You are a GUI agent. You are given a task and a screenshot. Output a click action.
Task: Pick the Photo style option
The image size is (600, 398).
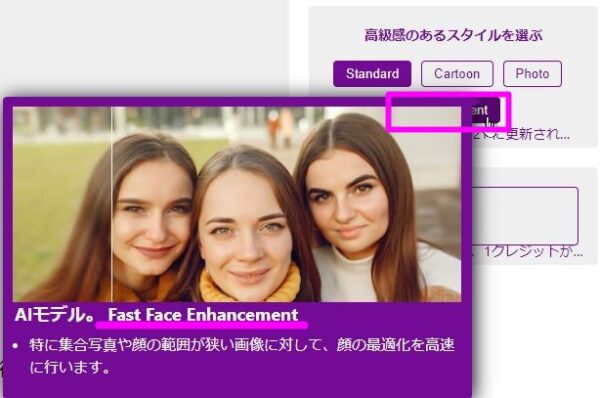click(532, 73)
